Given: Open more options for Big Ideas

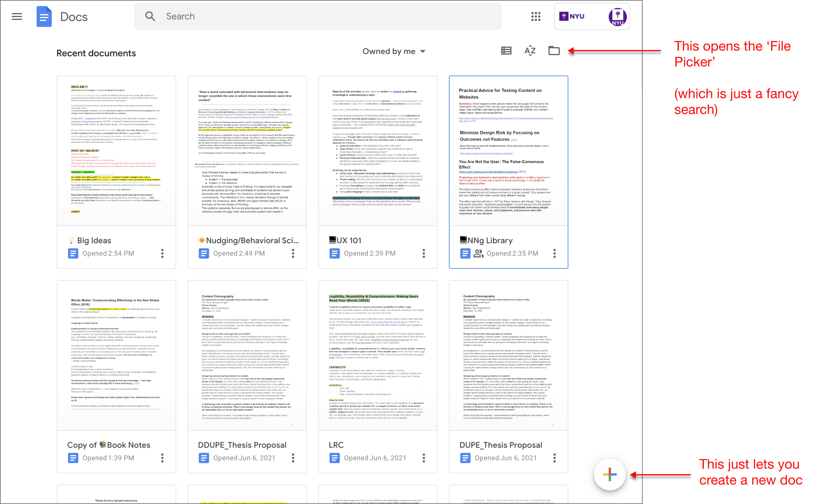Looking at the screenshot, I should tap(162, 254).
